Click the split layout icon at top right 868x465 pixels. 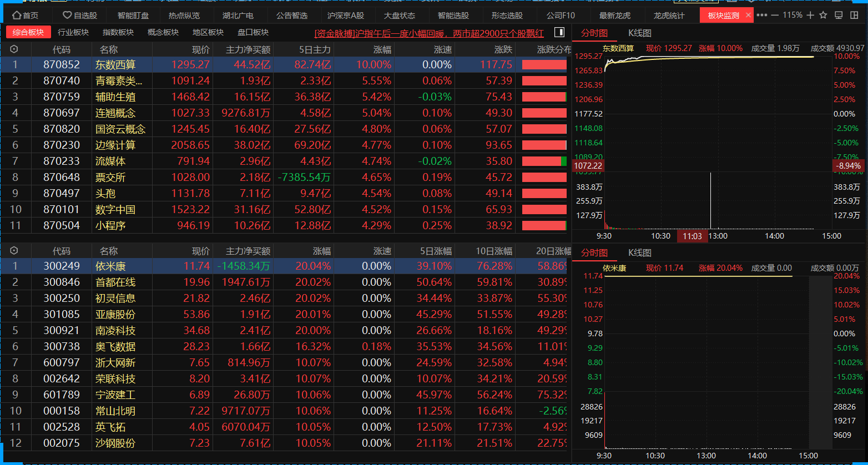[x=854, y=15]
